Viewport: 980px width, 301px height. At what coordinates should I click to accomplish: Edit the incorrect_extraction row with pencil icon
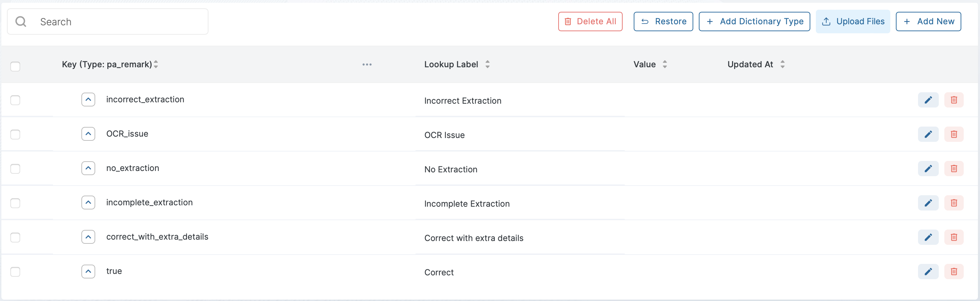[x=928, y=100]
